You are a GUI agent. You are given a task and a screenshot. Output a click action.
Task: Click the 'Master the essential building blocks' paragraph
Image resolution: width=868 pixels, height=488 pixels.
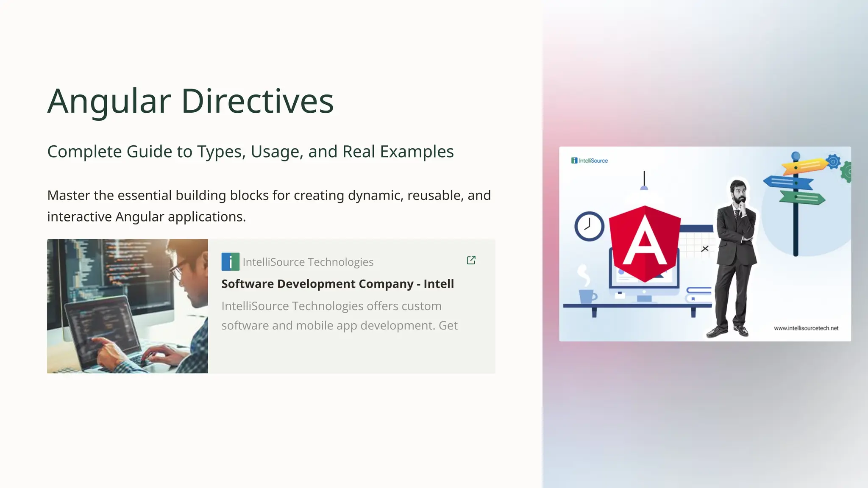[x=269, y=206]
